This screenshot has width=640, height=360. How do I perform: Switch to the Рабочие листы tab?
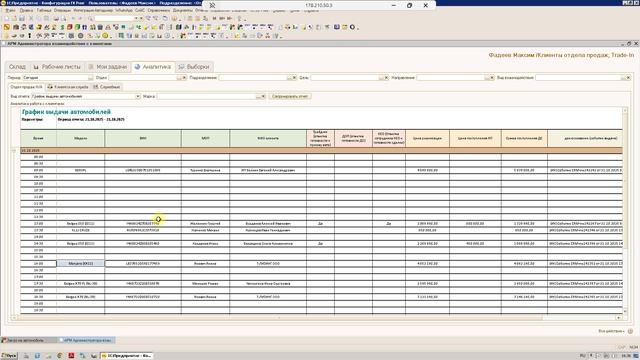pyautogui.click(x=57, y=67)
